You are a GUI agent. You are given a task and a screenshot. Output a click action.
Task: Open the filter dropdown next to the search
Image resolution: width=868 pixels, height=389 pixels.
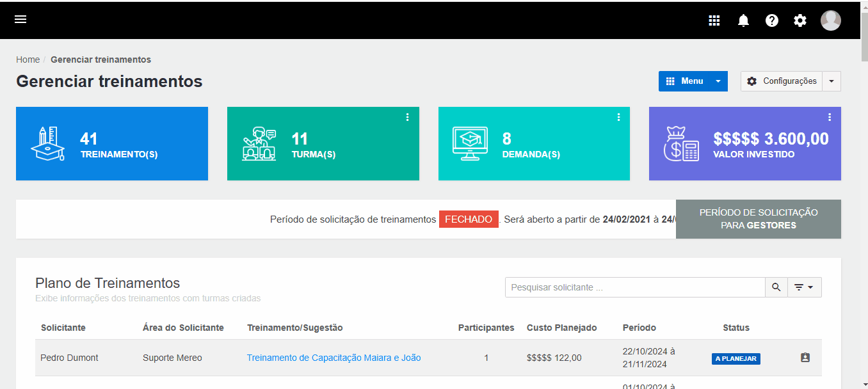[x=804, y=287]
